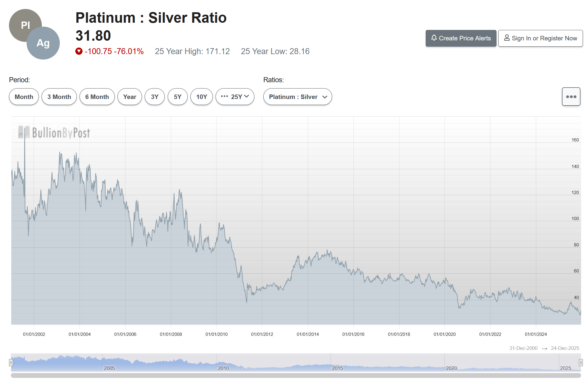Click the Ag silver circle icon
588x384 pixels.
click(43, 43)
